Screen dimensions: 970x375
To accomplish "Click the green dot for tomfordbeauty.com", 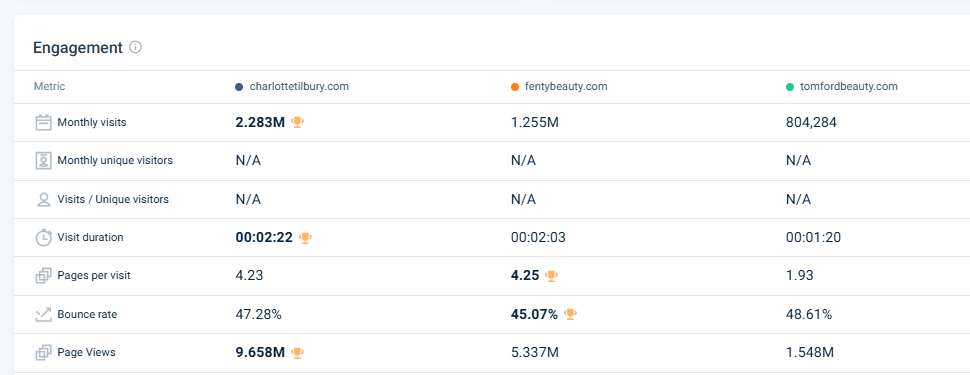I will 789,87.
